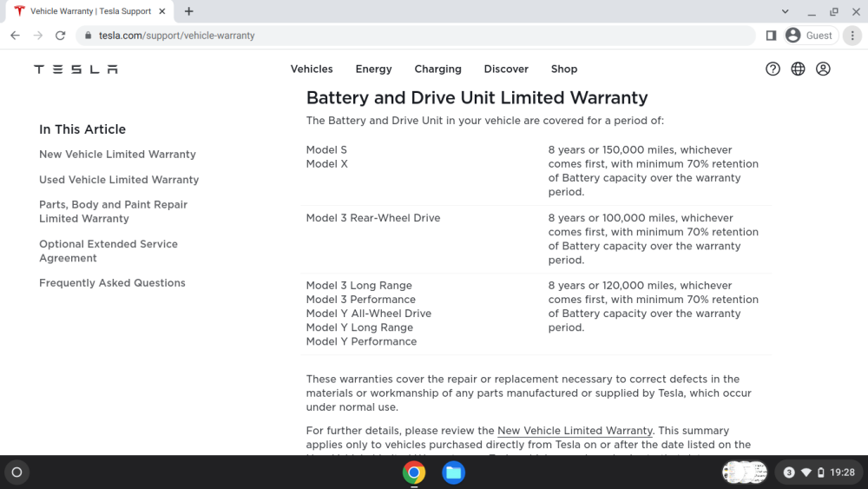Viewport: 868px width, 489px height.
Task: Close the Vehicle Warranty tab
Action: 162,11
